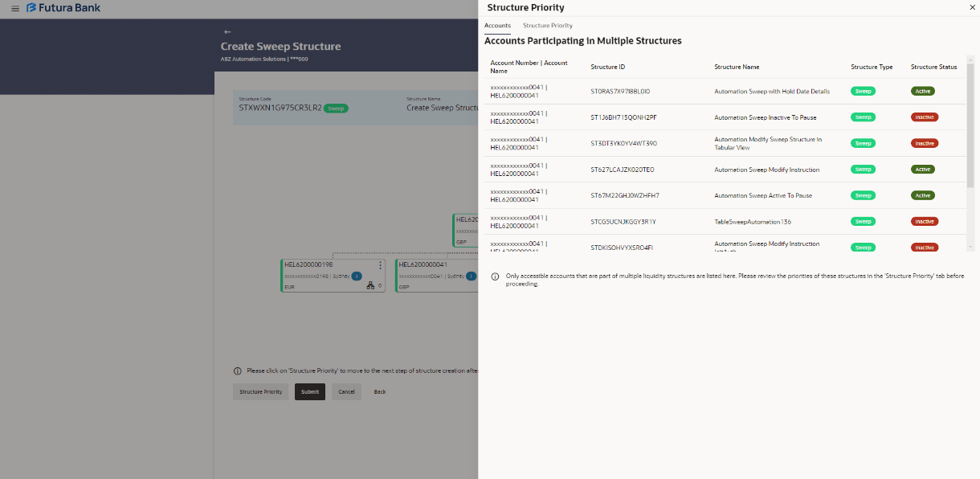Image resolution: width=980 pixels, height=479 pixels.
Task: Click Sweep type in STCGSUCNJKGGY3R1Y row
Action: pos(863,221)
